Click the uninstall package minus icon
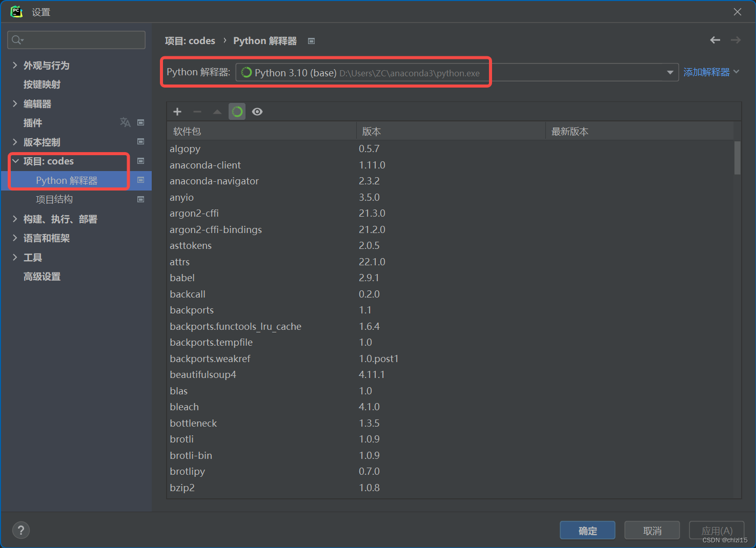Screen dimensions: 756x548 (197, 112)
